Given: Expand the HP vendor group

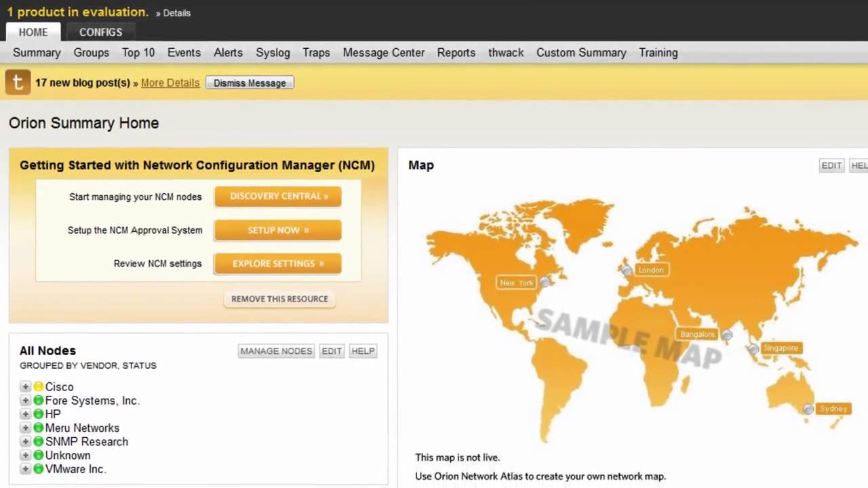Looking at the screenshot, I should tap(25, 414).
